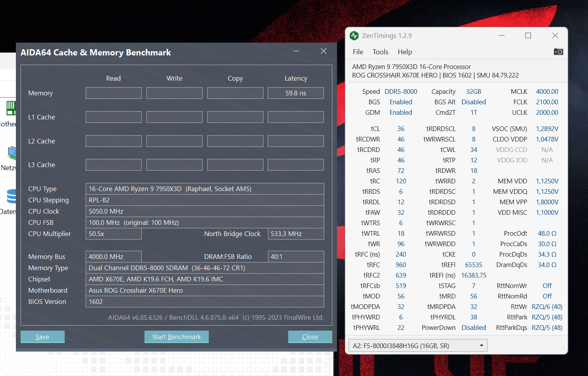Screen dimensions: 588x376
Task: Click the North Bridge Clock 533.3 MHz value
Action: [x=296, y=234]
